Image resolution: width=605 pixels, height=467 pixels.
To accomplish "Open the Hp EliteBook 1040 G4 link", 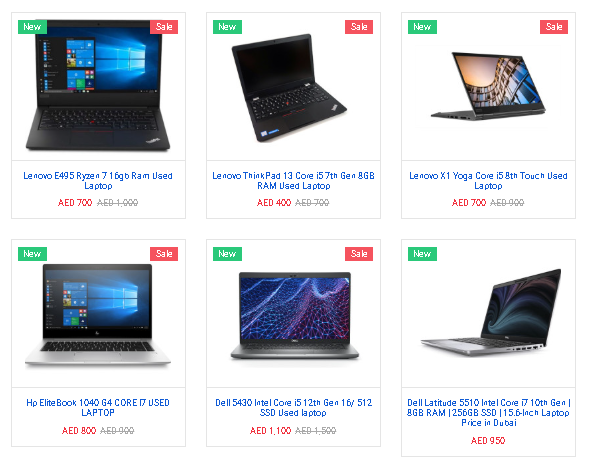I will tap(98, 408).
